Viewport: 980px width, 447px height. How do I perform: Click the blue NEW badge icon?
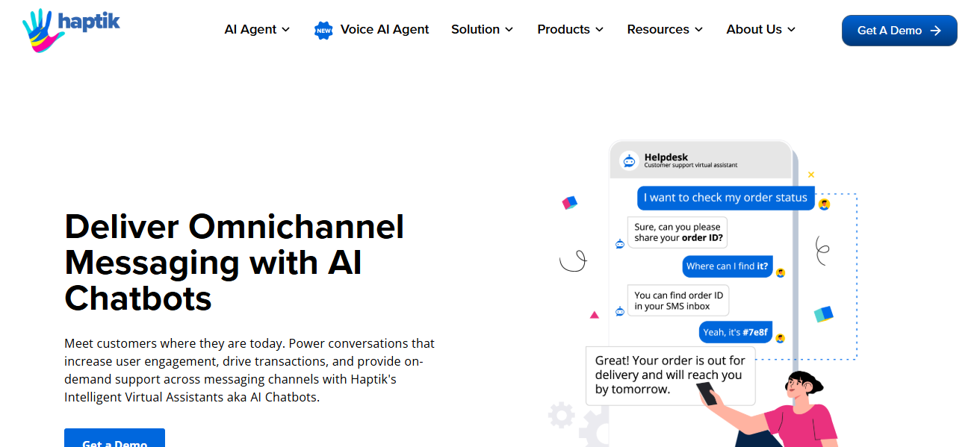(x=323, y=30)
